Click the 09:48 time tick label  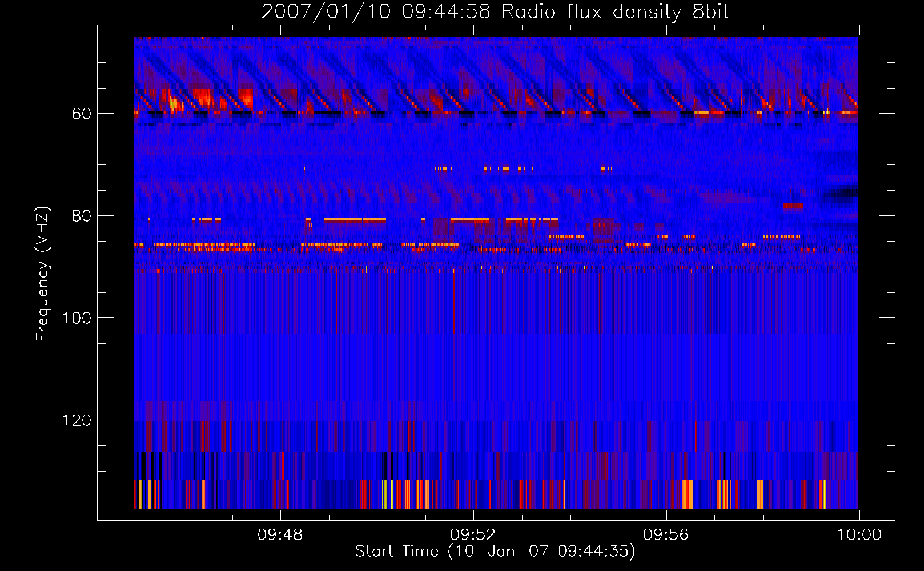tap(280, 535)
